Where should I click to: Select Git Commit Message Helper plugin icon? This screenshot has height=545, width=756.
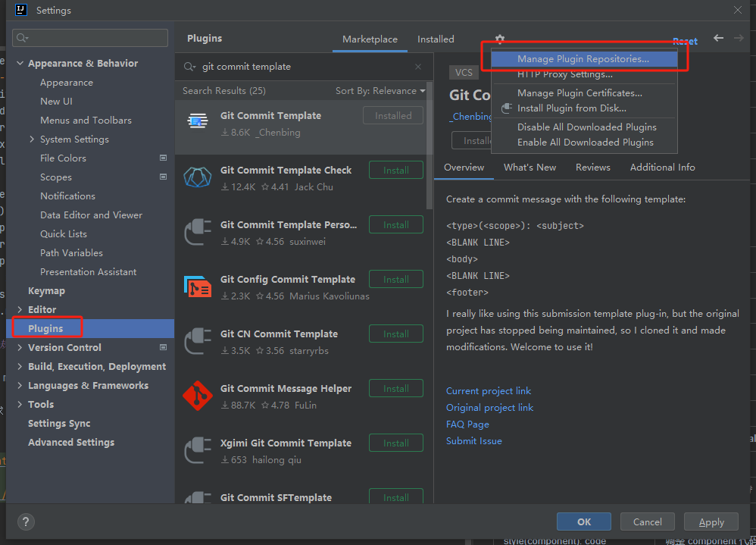click(198, 396)
